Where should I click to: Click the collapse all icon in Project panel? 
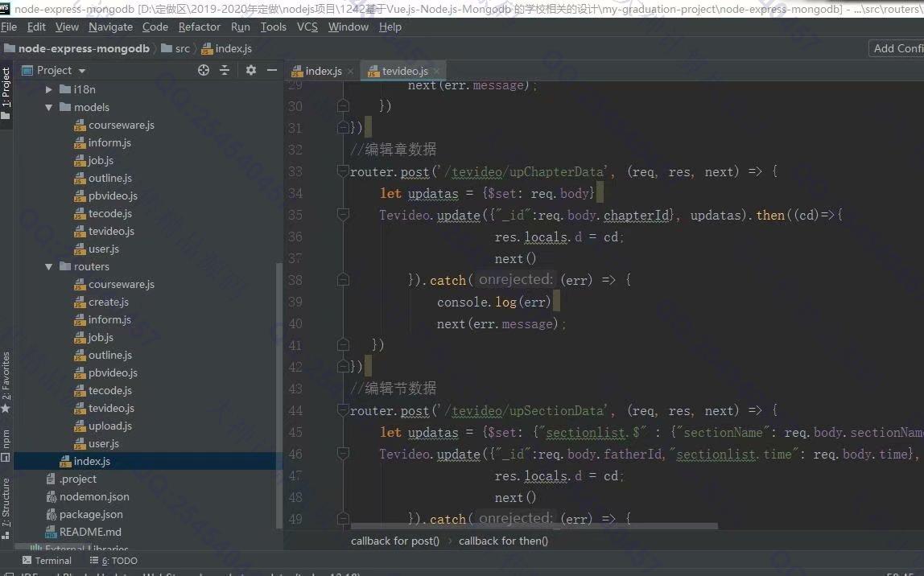pyautogui.click(x=225, y=70)
